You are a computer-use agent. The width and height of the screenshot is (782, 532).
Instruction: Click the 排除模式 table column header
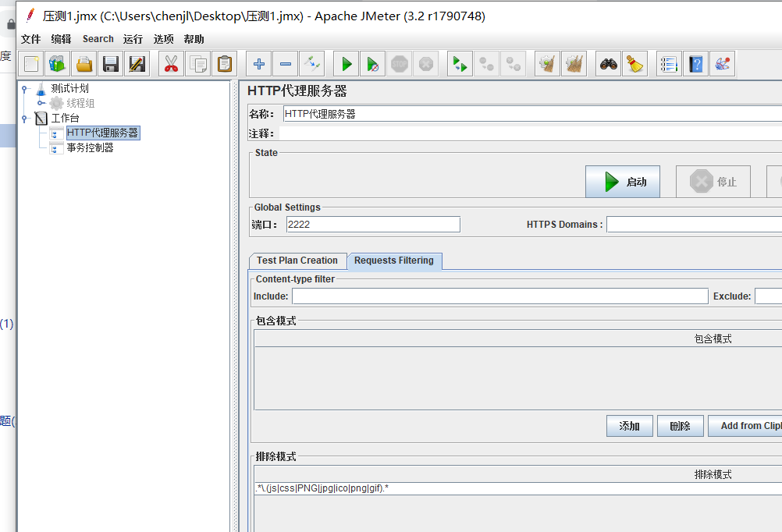click(x=518, y=474)
